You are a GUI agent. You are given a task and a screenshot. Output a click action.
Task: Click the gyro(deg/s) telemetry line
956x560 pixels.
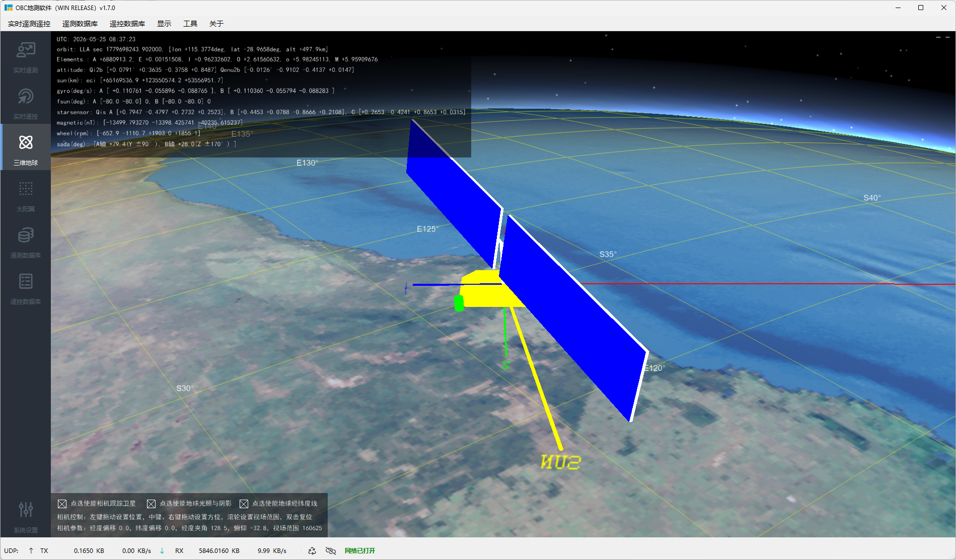tap(195, 91)
